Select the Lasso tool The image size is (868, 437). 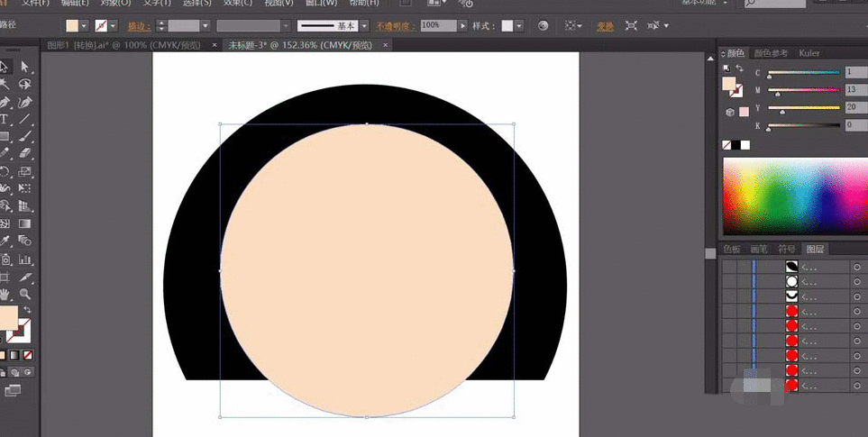(25, 84)
